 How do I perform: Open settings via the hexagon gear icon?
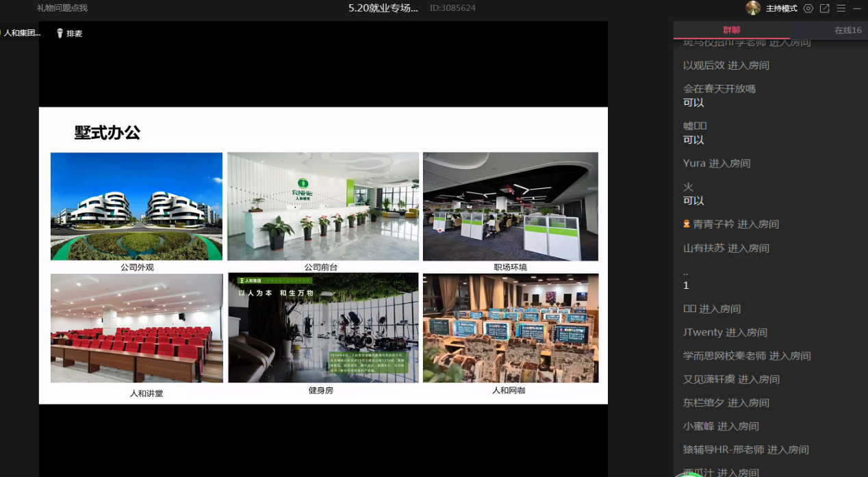(x=808, y=8)
